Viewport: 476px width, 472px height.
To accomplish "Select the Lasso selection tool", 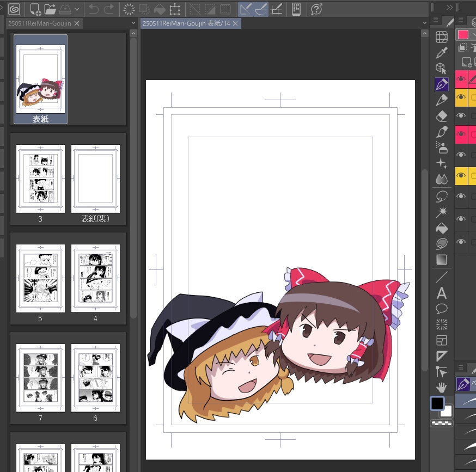I will (442, 196).
